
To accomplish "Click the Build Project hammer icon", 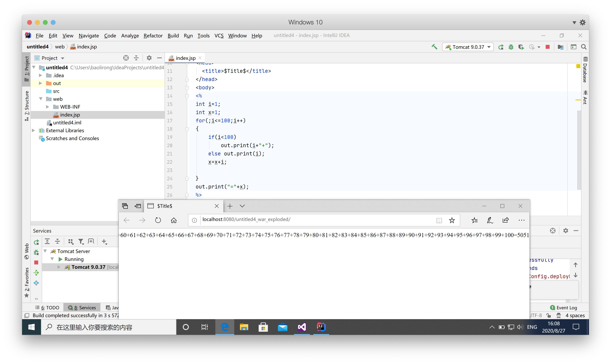I will (434, 47).
